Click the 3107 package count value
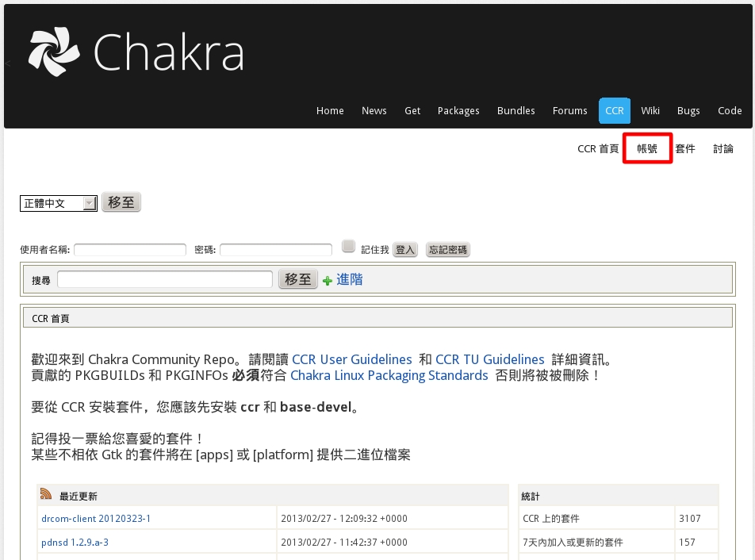 (689, 519)
